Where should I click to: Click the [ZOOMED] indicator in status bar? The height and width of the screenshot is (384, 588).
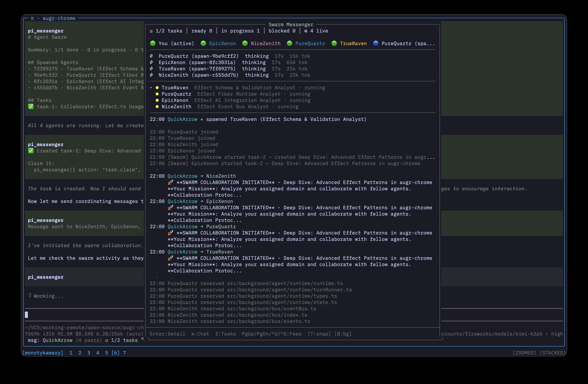click(524, 353)
